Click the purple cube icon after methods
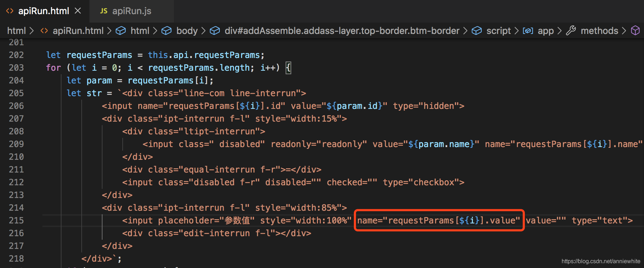This screenshot has width=644, height=268. pos(635,31)
